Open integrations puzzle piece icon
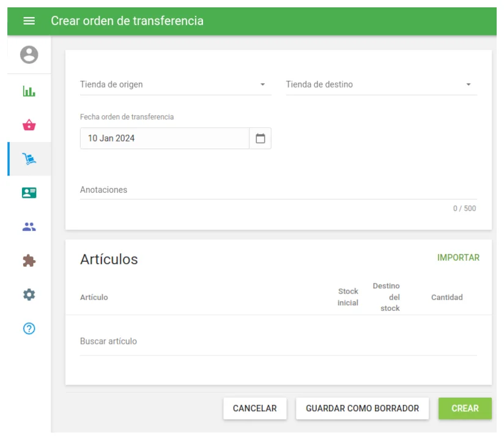504x440 pixels. (29, 261)
